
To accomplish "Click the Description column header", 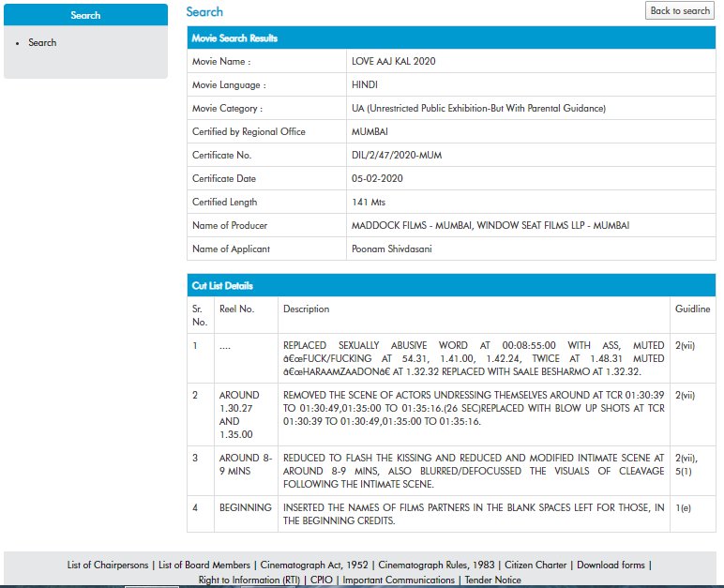I will (x=306, y=309).
